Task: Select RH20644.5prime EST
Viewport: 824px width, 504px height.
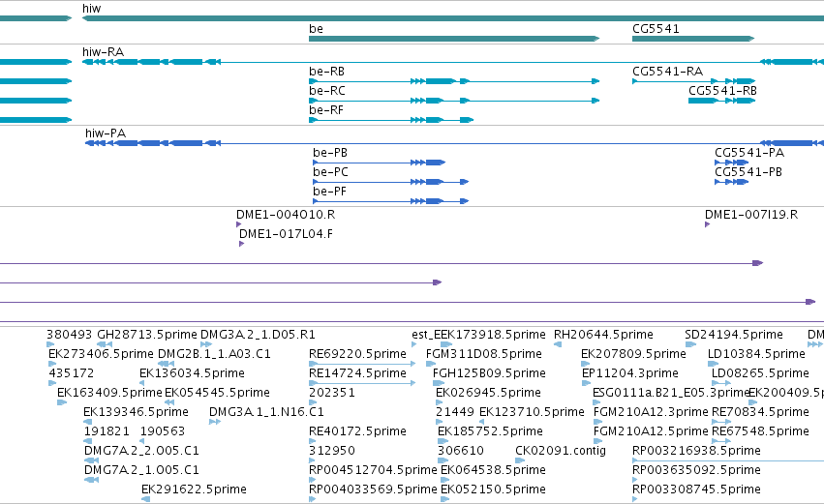Action: tap(558, 344)
